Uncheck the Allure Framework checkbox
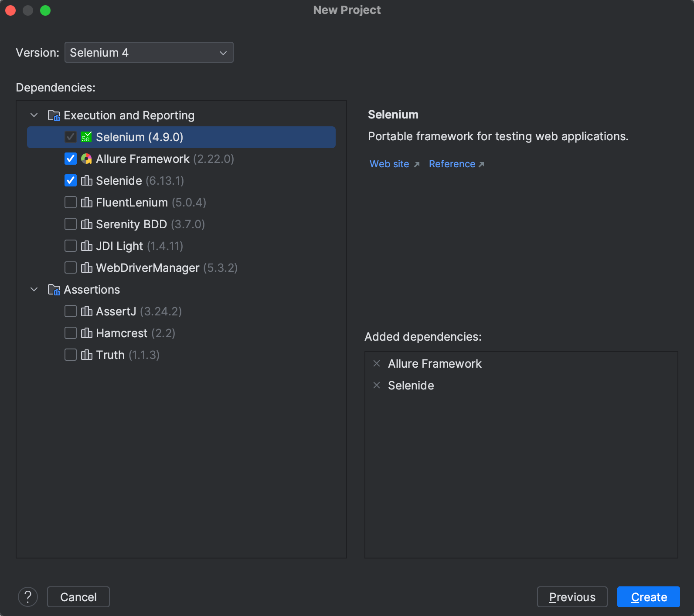This screenshot has height=616, width=694. [x=71, y=159]
